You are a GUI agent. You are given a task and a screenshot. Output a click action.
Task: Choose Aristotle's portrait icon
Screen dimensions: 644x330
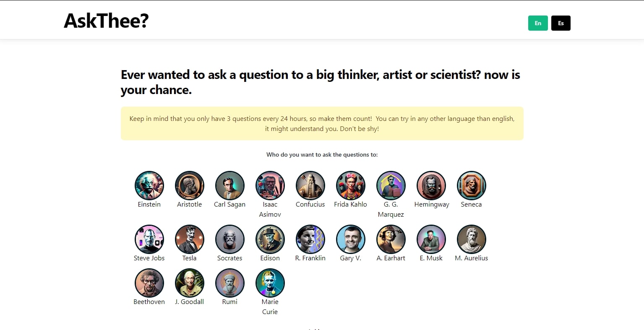coord(190,186)
